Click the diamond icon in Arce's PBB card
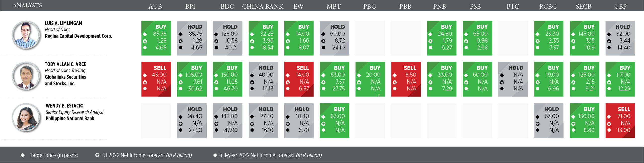644x163 pixels. (395, 75)
